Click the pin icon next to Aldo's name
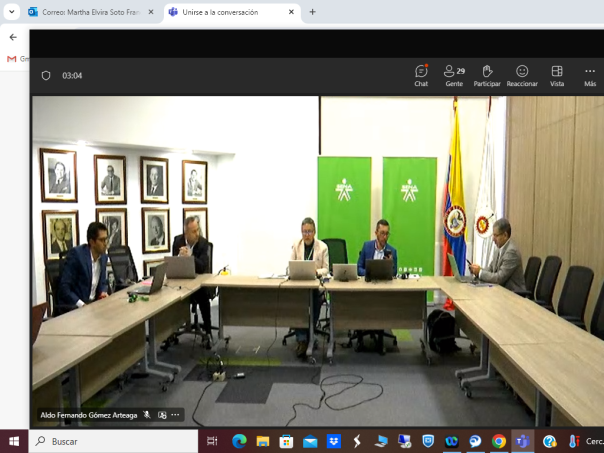The width and height of the screenshot is (604, 453). [162, 415]
